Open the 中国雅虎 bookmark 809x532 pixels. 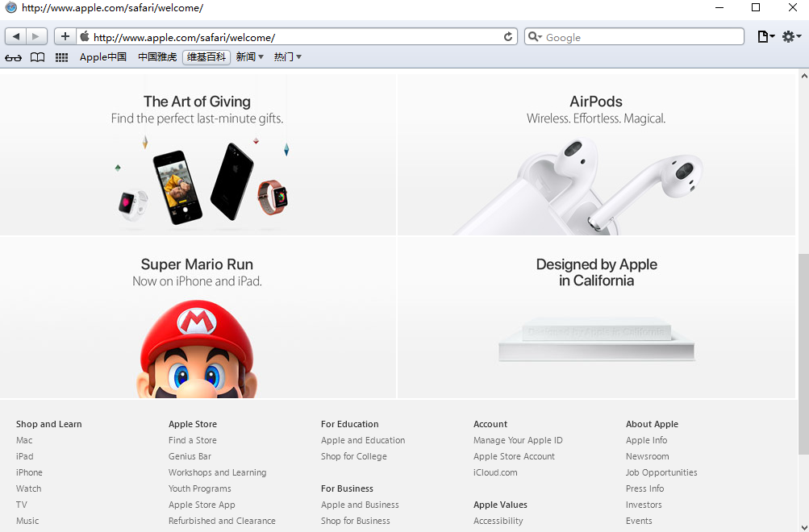click(x=157, y=57)
